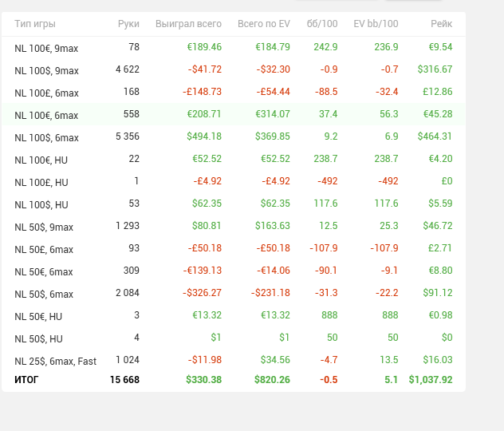Screen dimensions: 504x431
Task: Sort by the EV bb/100 column header
Action: pos(376,25)
